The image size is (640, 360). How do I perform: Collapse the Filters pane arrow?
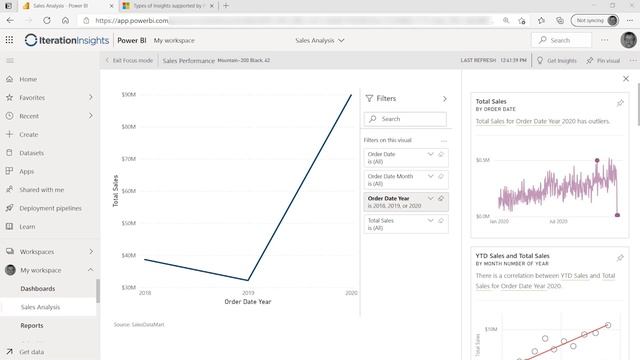(x=444, y=98)
